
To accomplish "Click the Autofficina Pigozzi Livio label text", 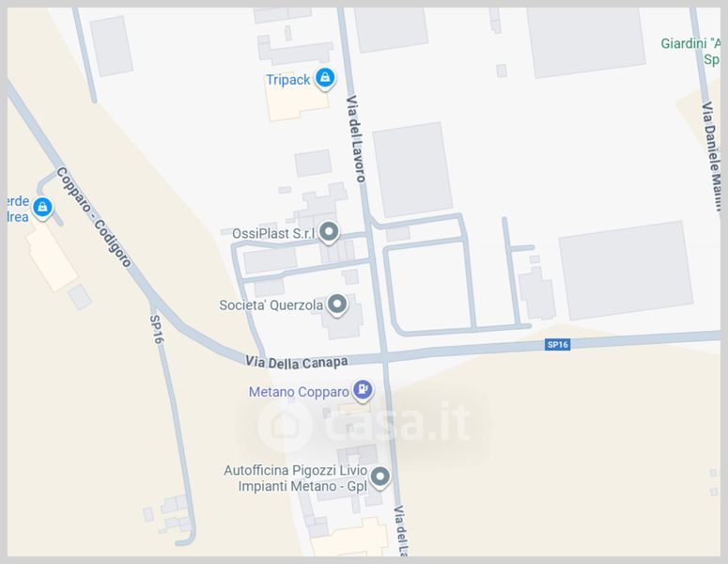I will [x=296, y=478].
